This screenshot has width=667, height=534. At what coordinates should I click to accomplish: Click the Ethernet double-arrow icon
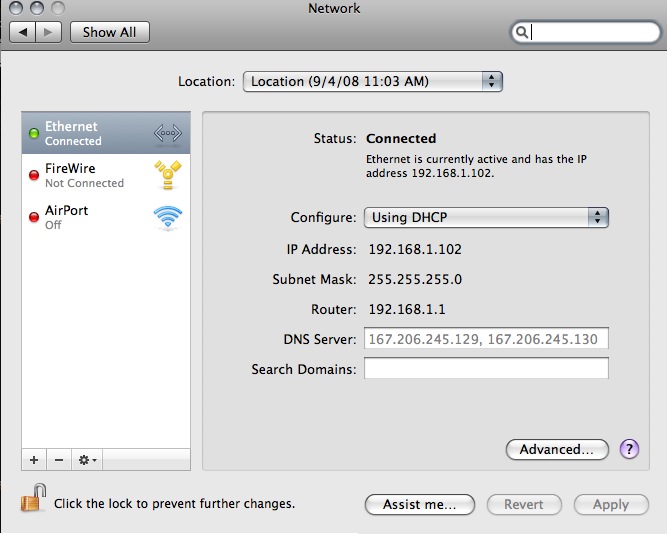[x=167, y=134]
